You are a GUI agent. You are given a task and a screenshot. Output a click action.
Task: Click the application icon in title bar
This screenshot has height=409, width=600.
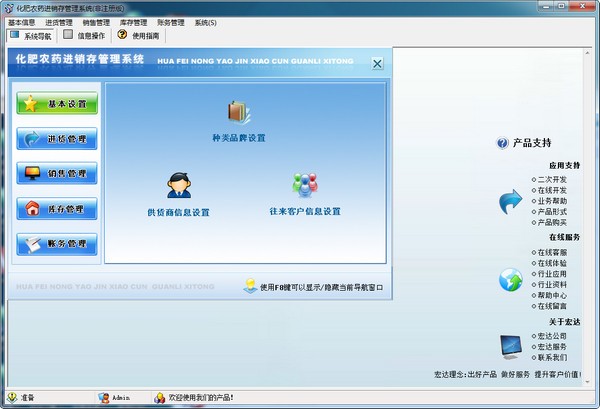(9, 8)
